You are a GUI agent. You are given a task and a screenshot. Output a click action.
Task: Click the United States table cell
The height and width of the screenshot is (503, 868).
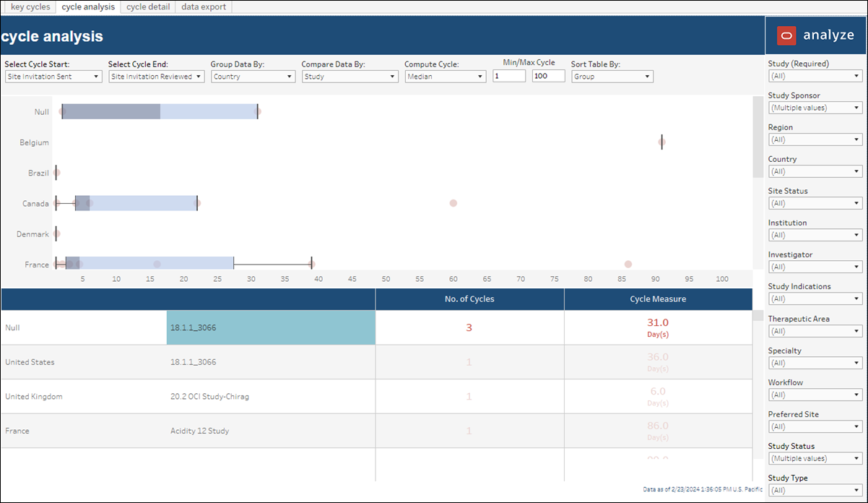[84, 362]
